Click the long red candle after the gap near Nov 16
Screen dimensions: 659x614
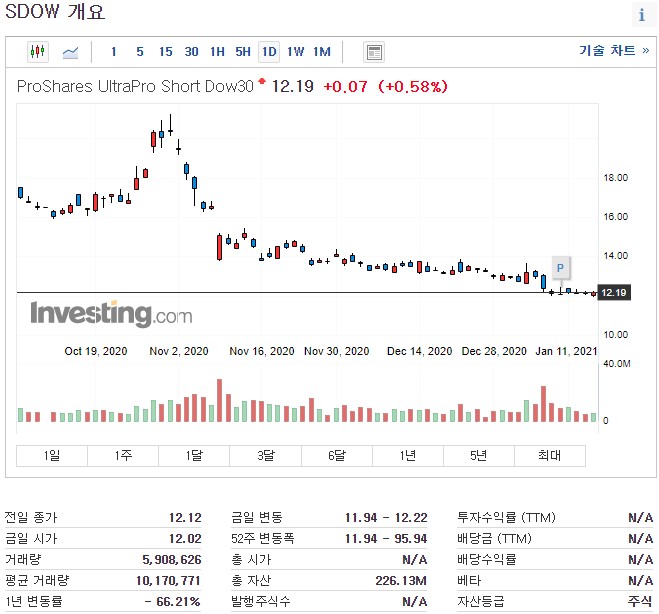tap(219, 248)
